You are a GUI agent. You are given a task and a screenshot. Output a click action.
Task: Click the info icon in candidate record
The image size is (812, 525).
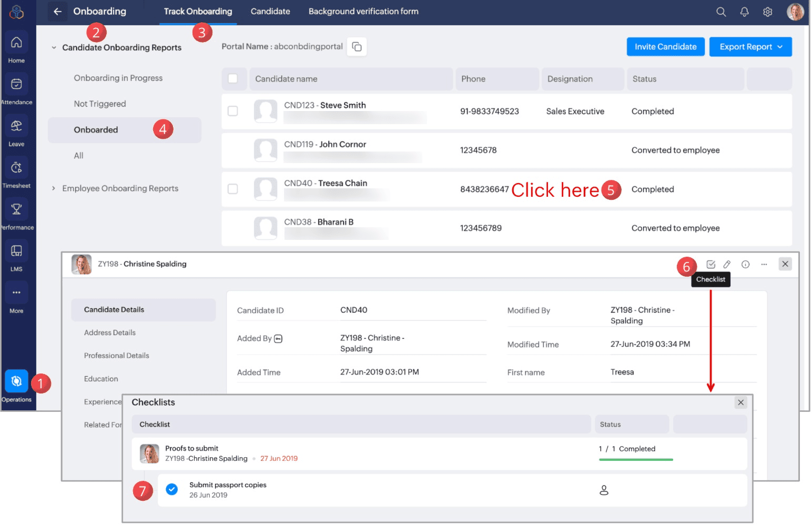tap(745, 265)
